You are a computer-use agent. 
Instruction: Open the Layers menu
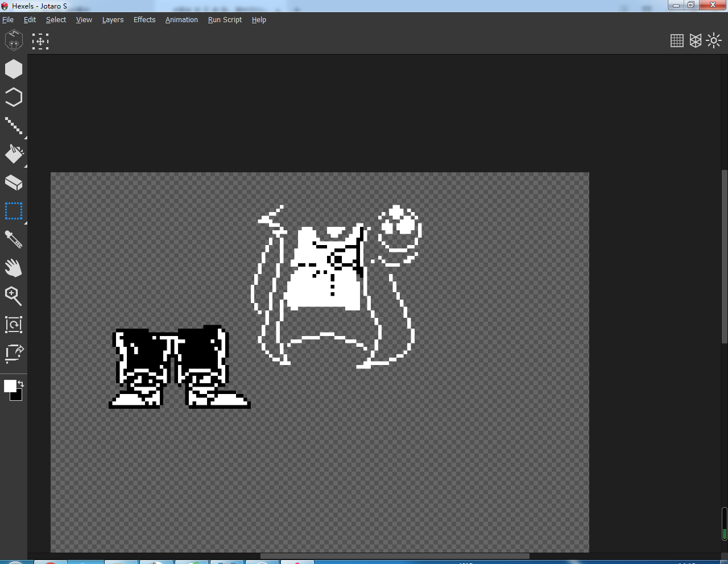pos(113,20)
